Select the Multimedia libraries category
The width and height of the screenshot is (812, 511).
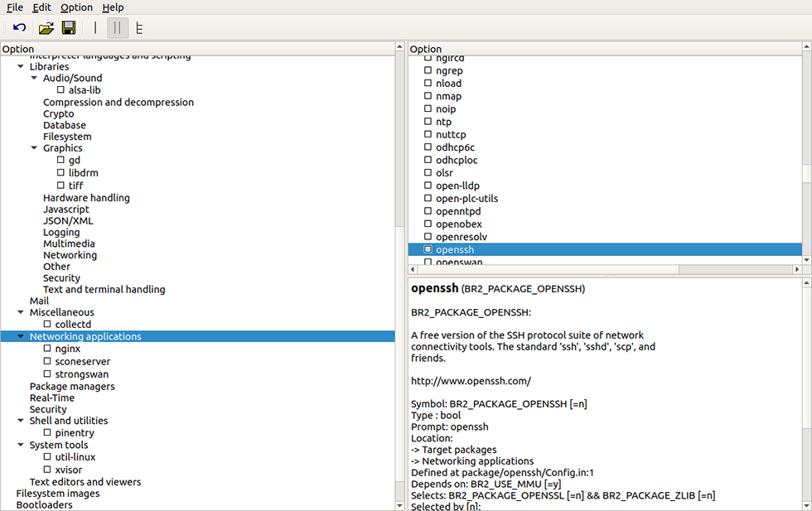click(69, 243)
